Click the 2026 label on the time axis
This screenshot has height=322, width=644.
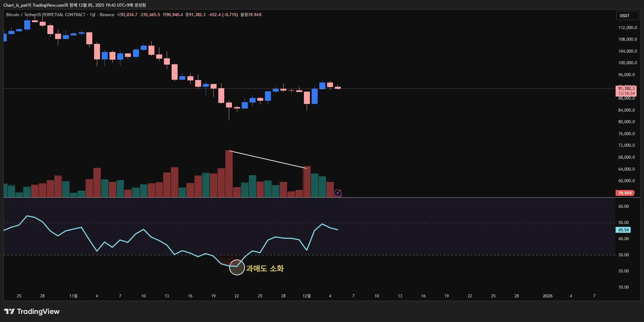tap(547, 296)
